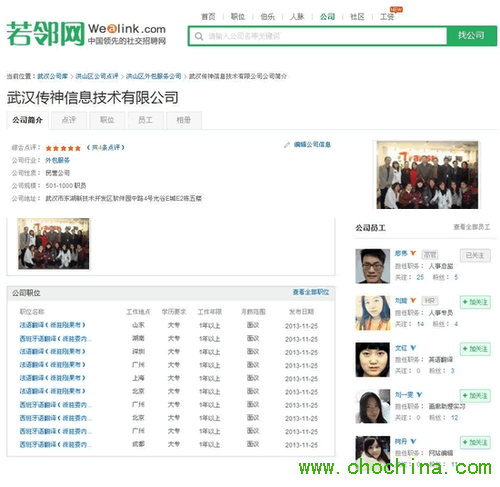Switch to the 点评 tab

(x=69, y=120)
